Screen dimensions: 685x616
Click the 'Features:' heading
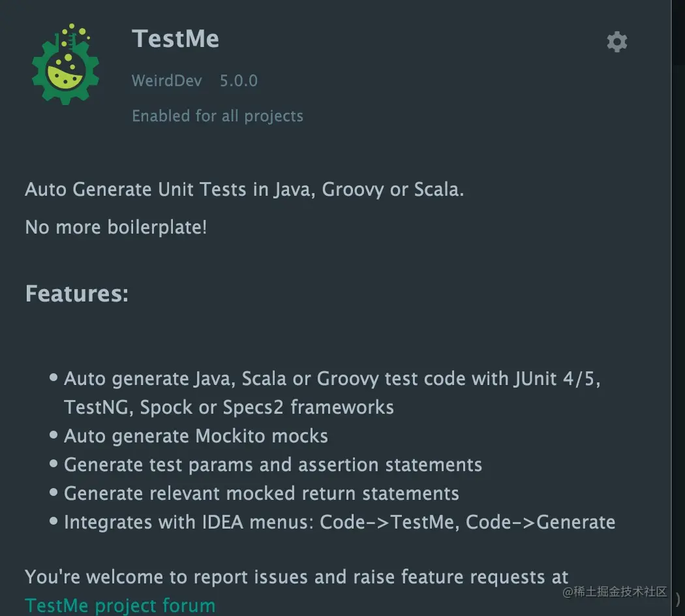tap(76, 294)
